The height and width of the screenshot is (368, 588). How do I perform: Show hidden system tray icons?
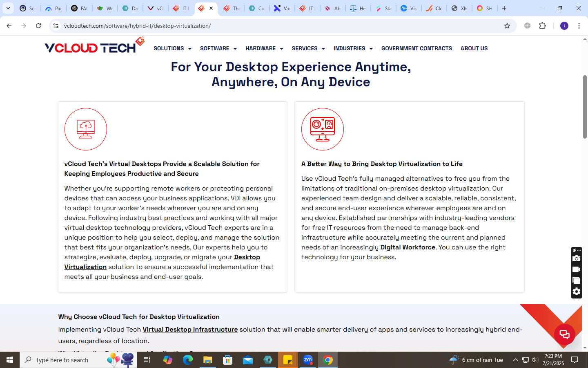coord(515,360)
